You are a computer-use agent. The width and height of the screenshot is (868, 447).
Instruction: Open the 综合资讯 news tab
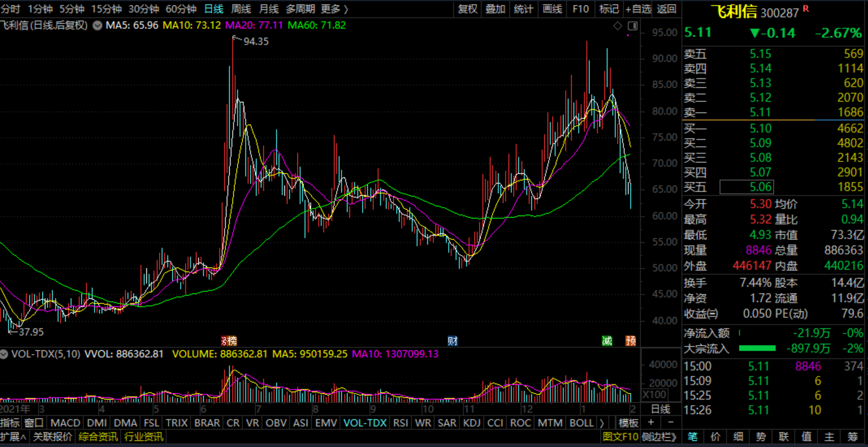coord(98,437)
